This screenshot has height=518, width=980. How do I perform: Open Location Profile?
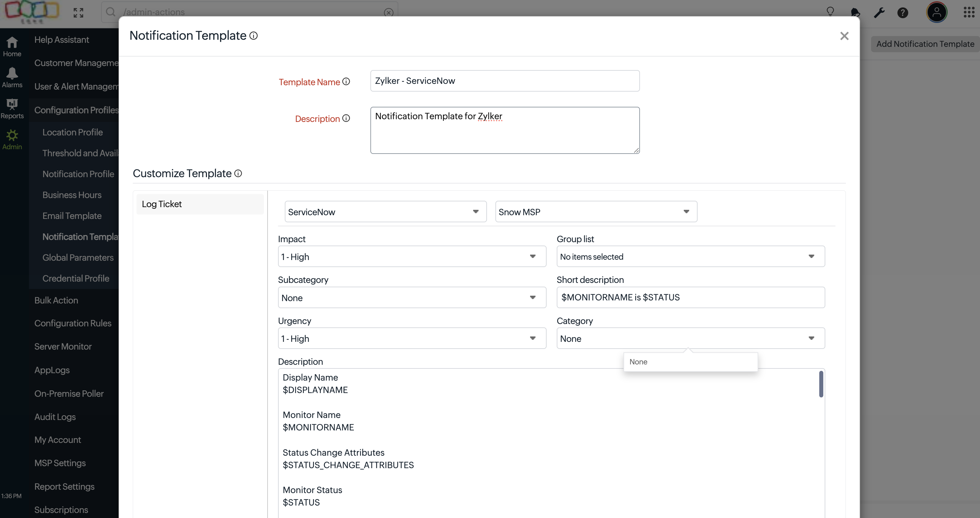72,132
